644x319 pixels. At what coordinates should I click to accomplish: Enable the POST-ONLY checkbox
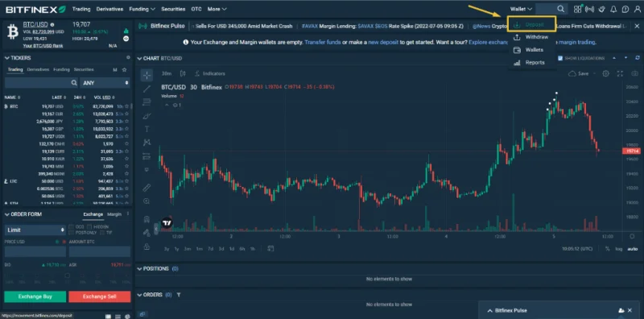tap(71, 233)
